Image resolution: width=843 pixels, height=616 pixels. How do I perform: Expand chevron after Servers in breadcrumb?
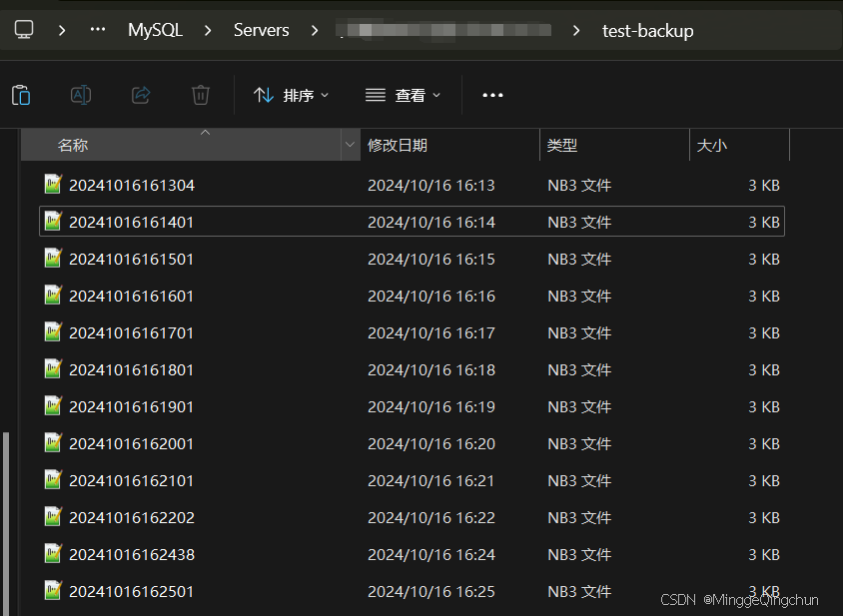click(x=315, y=30)
